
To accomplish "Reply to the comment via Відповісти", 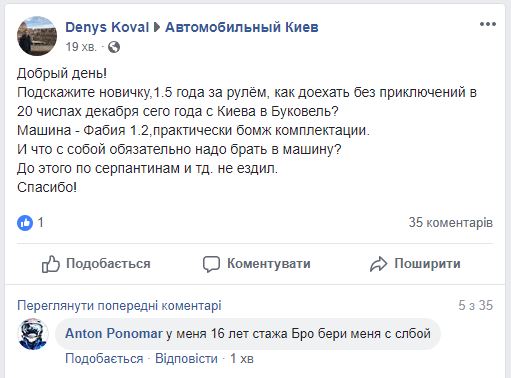I will click(186, 359).
